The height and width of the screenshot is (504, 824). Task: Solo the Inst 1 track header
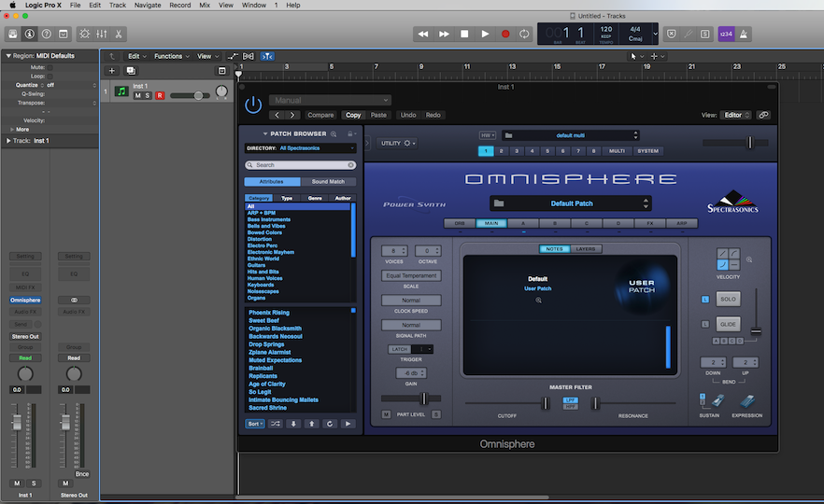(x=148, y=95)
